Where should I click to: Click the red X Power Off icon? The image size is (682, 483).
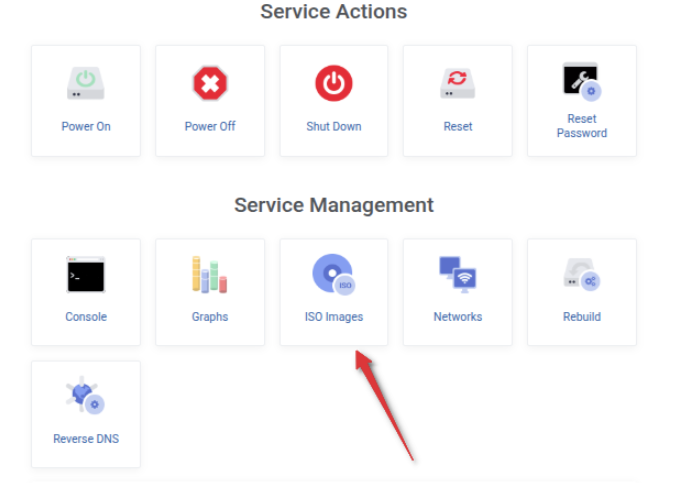coord(210,83)
